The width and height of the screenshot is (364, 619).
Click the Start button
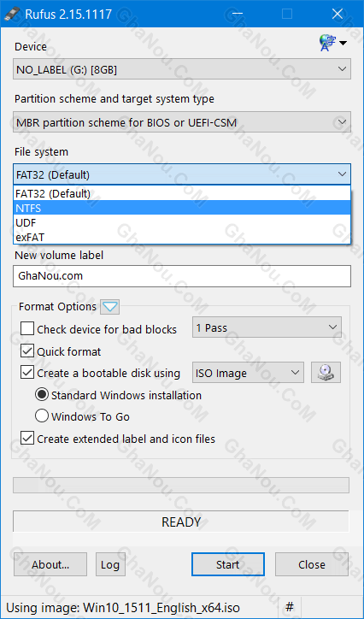228,564
